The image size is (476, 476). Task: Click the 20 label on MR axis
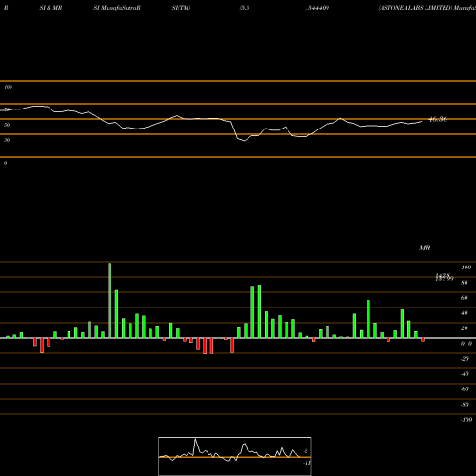pyautogui.click(x=465, y=328)
